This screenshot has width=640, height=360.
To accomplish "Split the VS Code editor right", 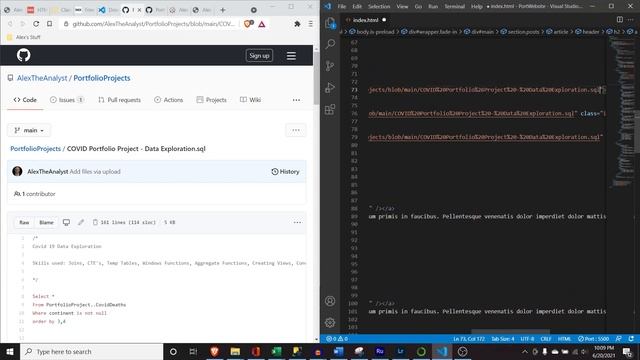I will (620, 20).
